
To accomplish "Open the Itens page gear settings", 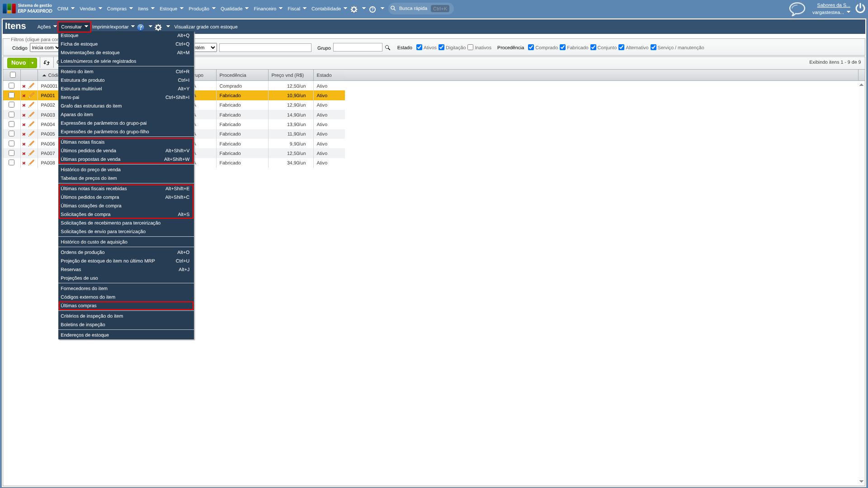I will coord(158,27).
